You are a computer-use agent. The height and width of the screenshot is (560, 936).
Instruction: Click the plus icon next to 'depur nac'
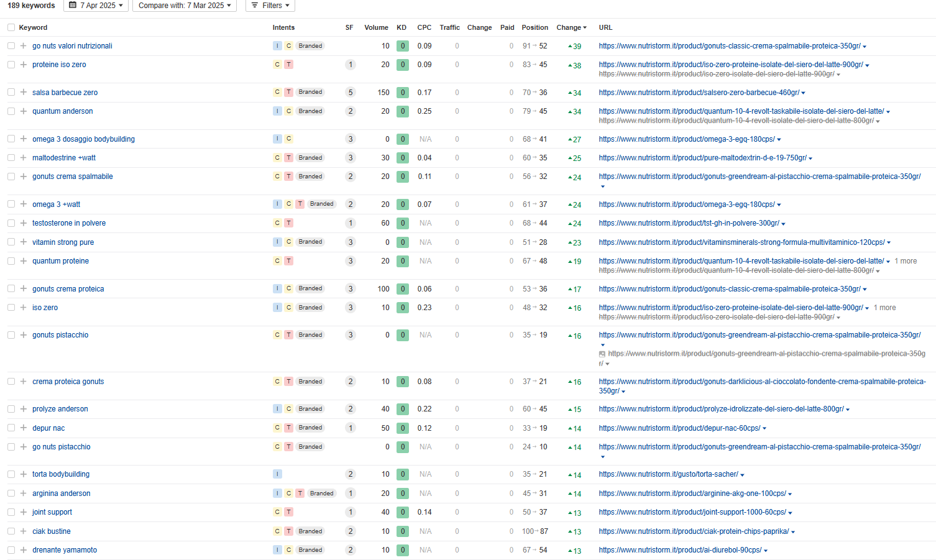tap(23, 428)
